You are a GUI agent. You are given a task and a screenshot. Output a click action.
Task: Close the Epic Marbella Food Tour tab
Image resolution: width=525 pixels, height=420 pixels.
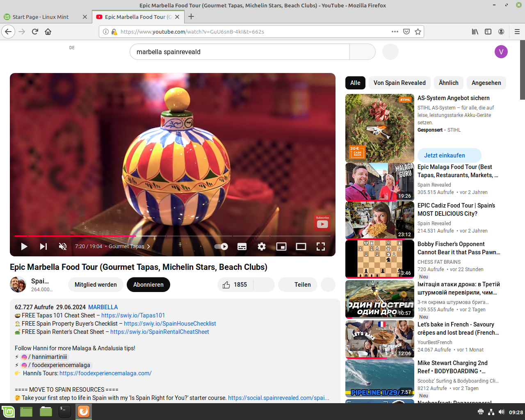[177, 17]
